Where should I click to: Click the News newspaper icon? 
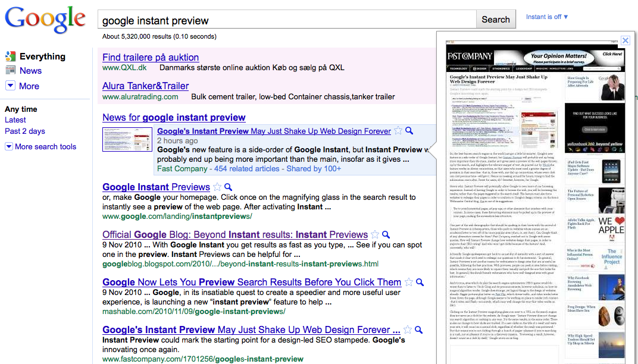click(11, 70)
